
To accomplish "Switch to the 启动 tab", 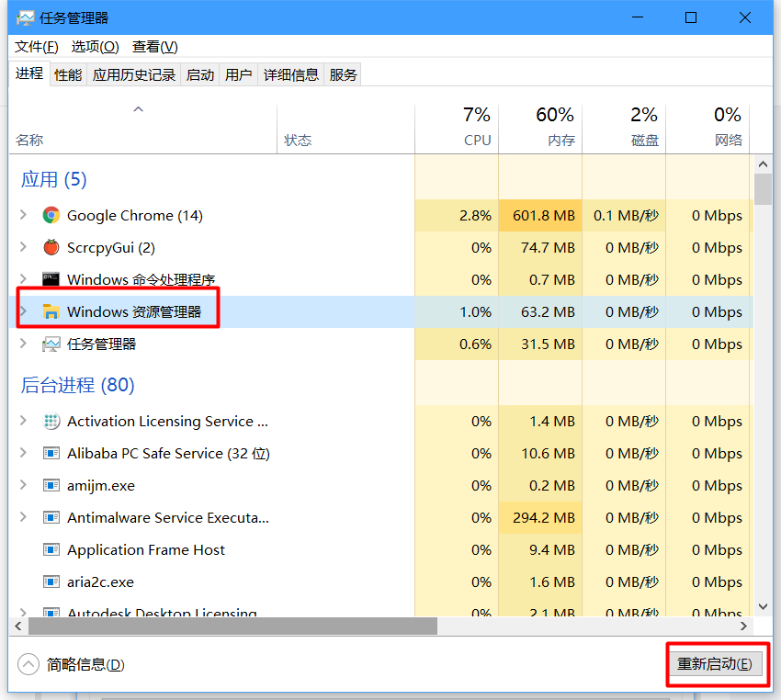I will (x=199, y=74).
